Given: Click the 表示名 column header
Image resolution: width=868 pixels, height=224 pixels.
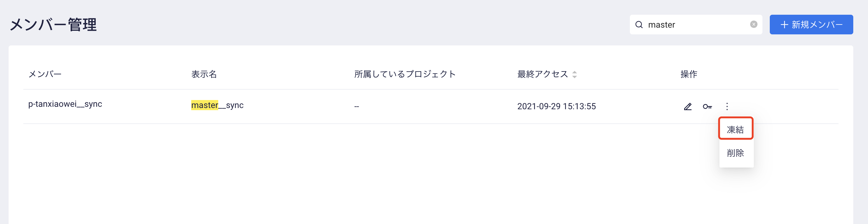Looking at the screenshot, I should (204, 74).
